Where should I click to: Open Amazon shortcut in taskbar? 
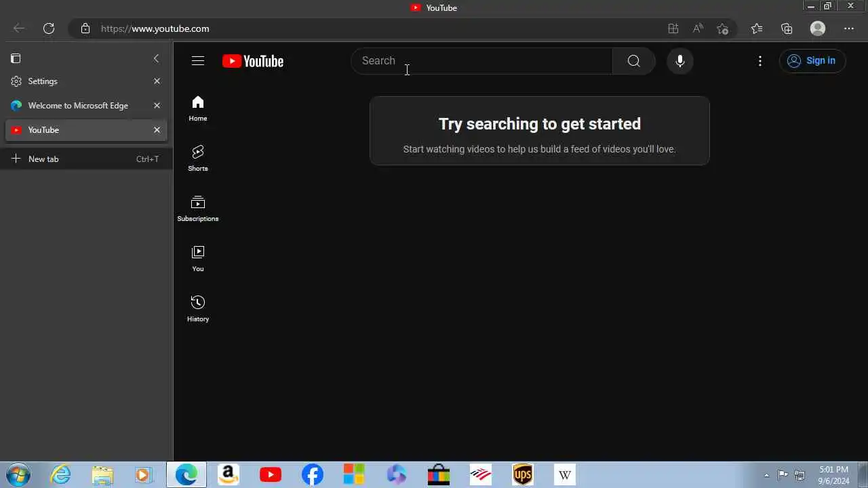[229, 474]
